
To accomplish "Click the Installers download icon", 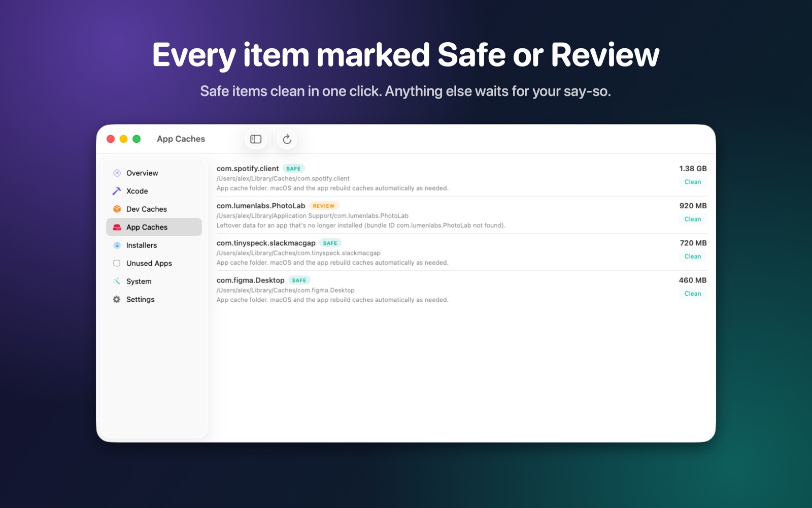I will tap(117, 245).
